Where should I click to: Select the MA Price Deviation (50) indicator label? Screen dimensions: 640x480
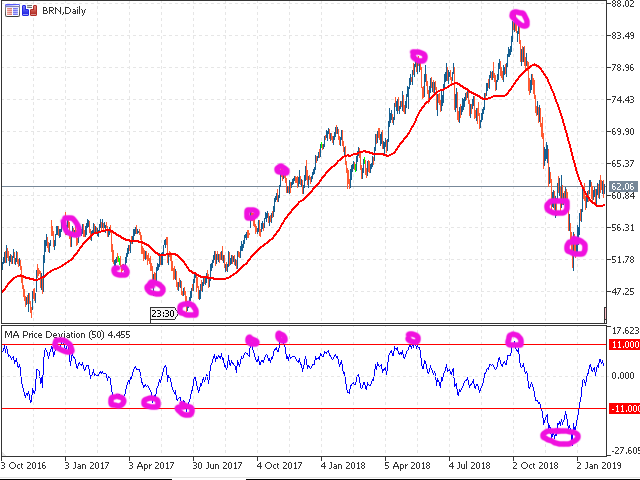click(x=67, y=335)
